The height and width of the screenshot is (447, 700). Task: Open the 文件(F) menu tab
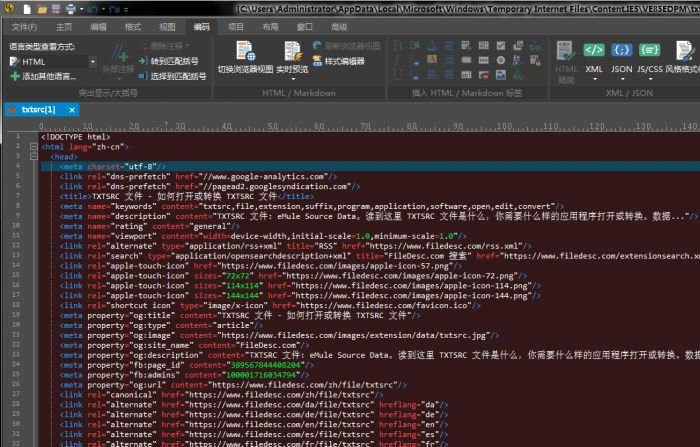point(25,27)
